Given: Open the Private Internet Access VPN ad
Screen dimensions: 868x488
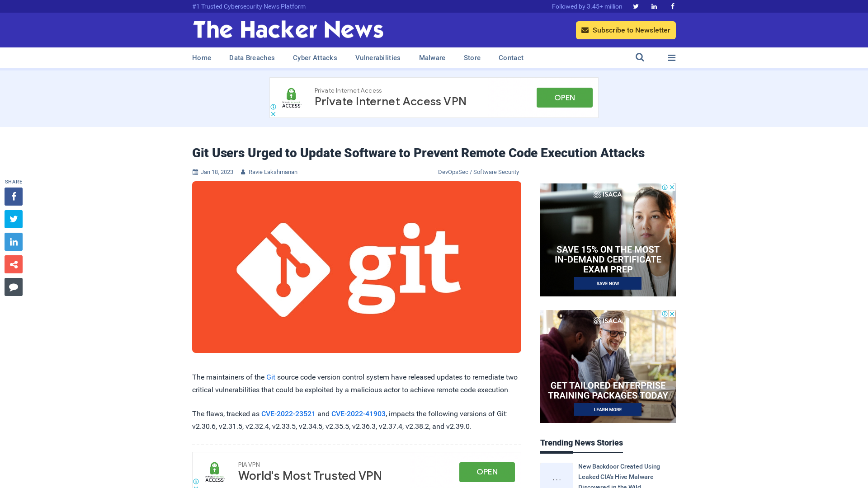Looking at the screenshot, I should coord(565,97).
